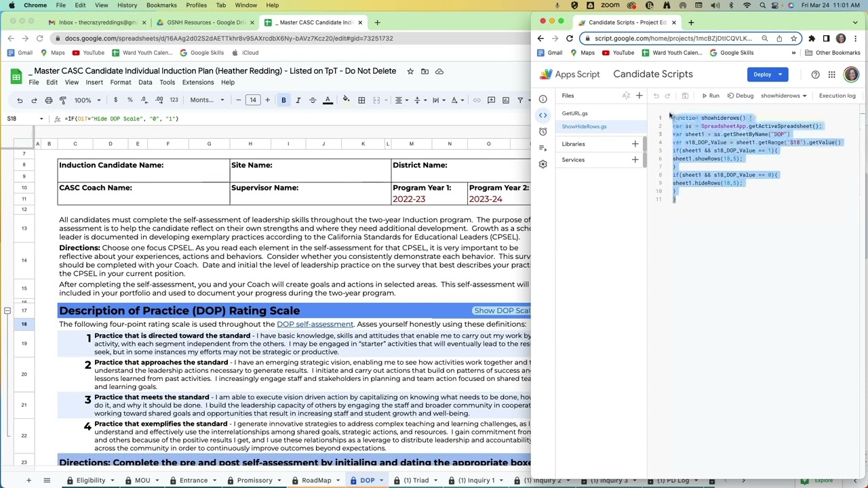Open the Bookmarks menu in macOS menu bar
The width and height of the screenshot is (868, 488).
pyautogui.click(x=161, y=5)
